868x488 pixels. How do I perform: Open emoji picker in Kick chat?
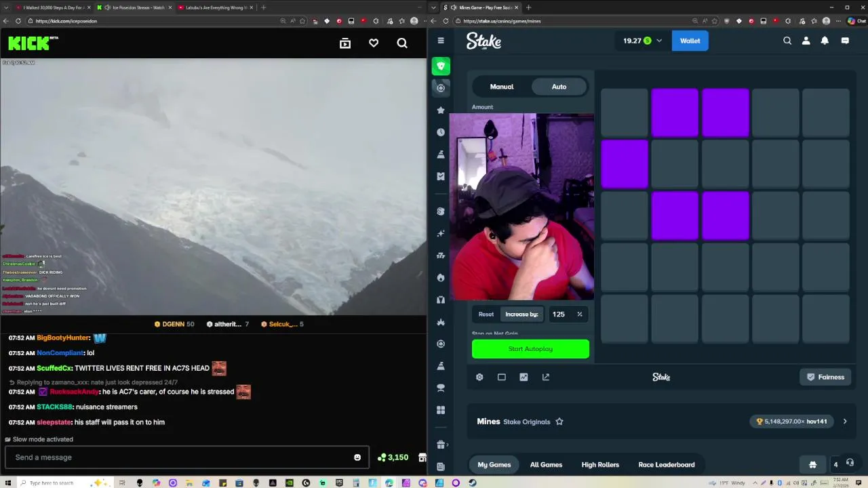point(357,457)
